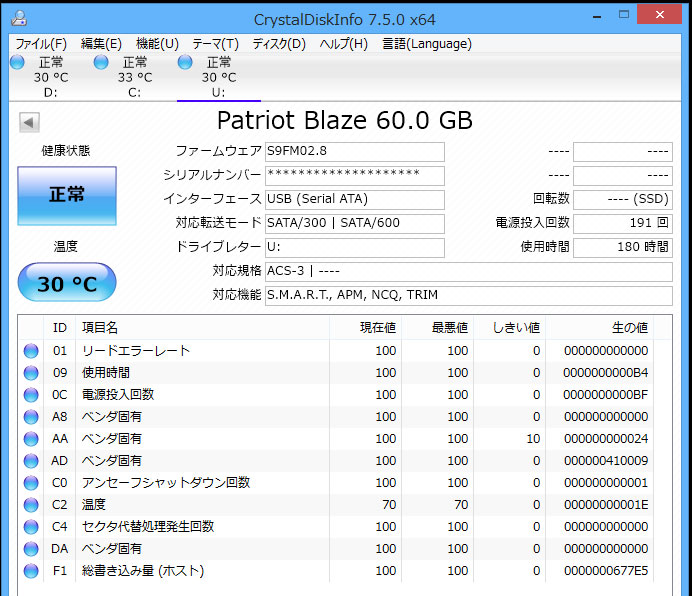The width and height of the screenshot is (692, 596).
Task: Click the Patriot Blaze 60.0 GB title
Action: [x=345, y=121]
